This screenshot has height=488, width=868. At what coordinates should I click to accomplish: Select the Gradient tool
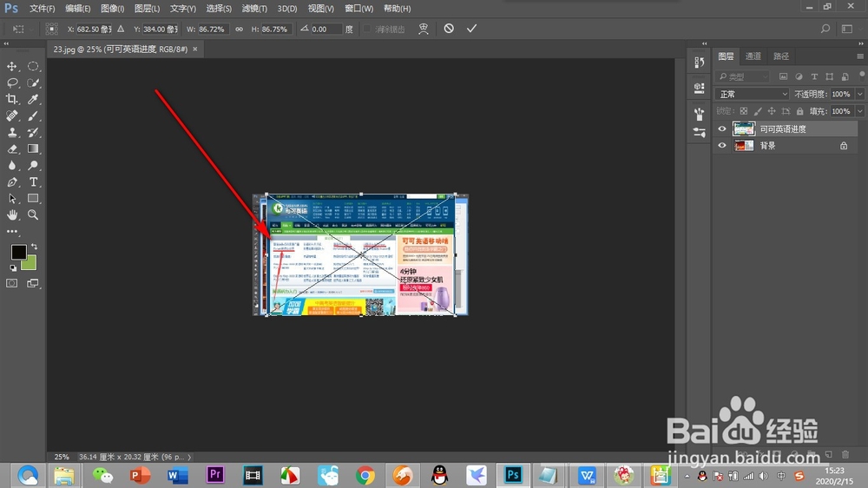(33, 149)
